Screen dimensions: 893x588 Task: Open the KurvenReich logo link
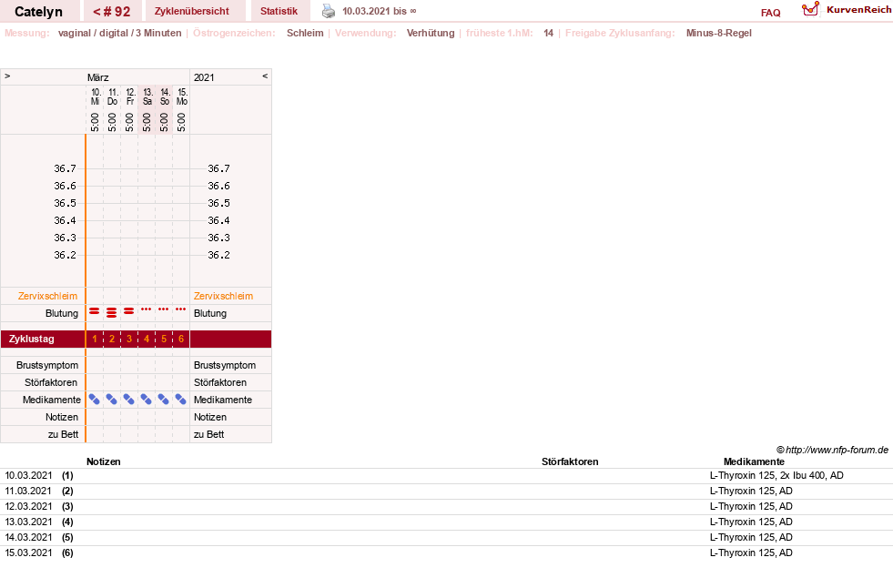coord(847,10)
